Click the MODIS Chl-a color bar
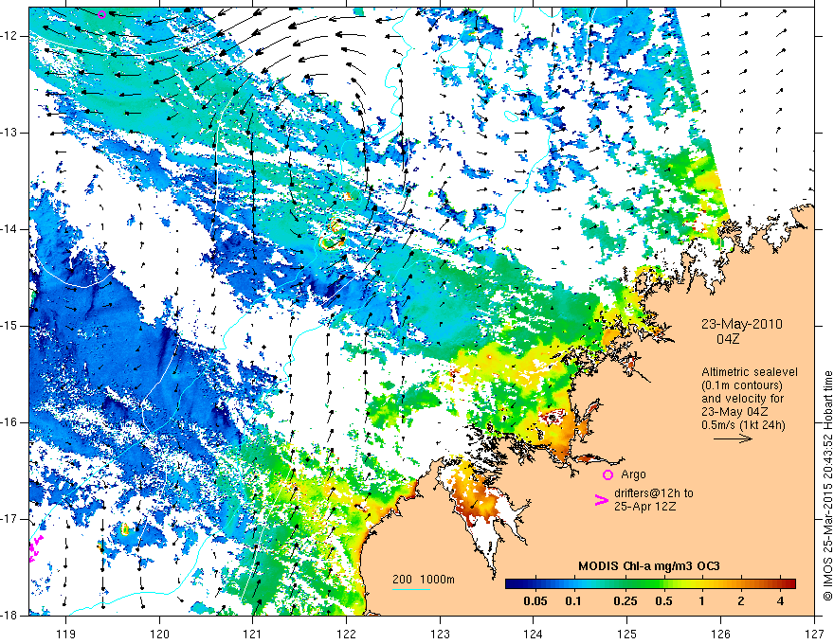This screenshot has width=834, height=644. (x=650, y=583)
